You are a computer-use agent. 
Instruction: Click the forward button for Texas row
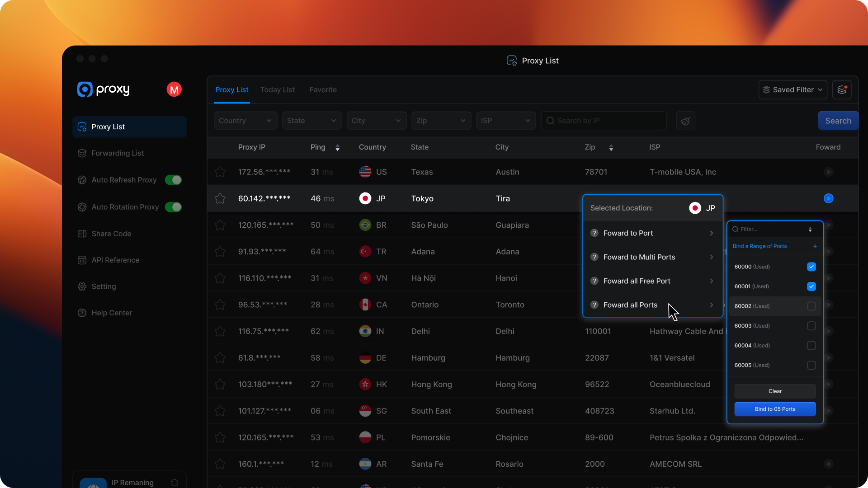coord(828,172)
